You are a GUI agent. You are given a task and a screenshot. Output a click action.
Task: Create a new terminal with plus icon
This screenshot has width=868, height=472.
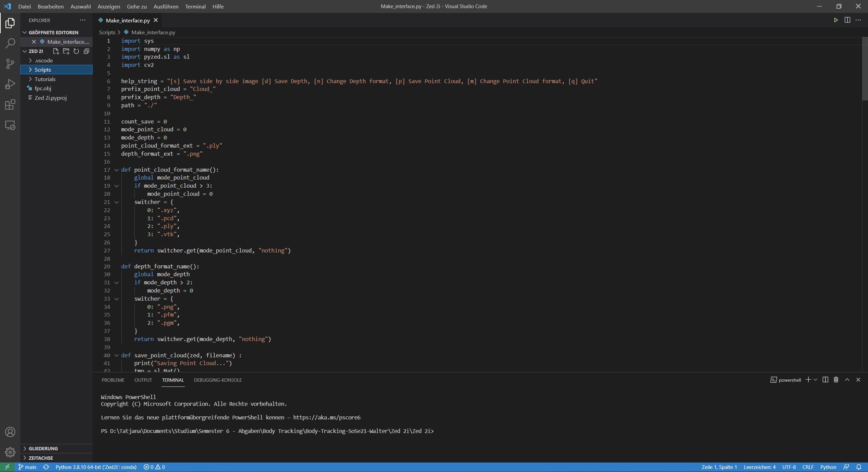[808, 380]
